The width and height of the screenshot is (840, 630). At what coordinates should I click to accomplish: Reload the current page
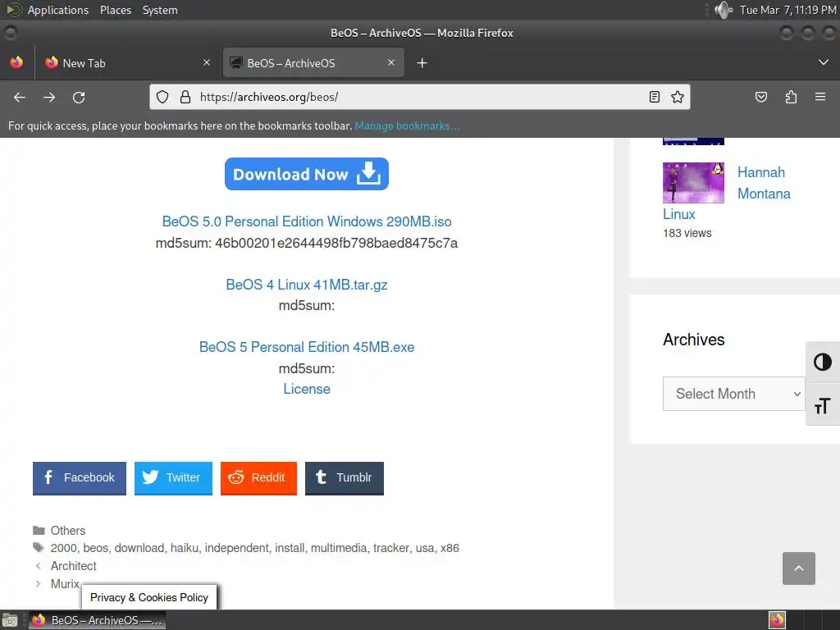pos(79,97)
